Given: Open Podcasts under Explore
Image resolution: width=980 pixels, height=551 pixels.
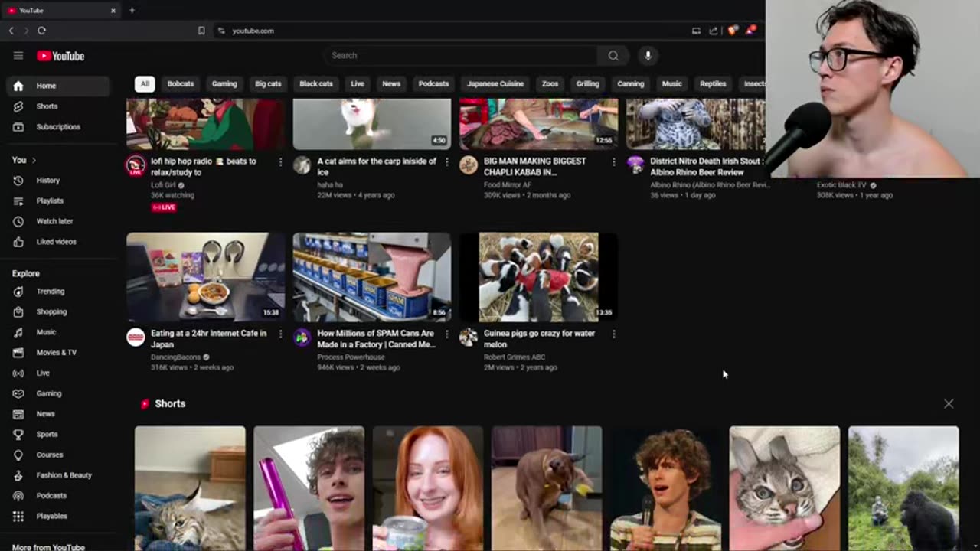Looking at the screenshot, I should coord(58,495).
